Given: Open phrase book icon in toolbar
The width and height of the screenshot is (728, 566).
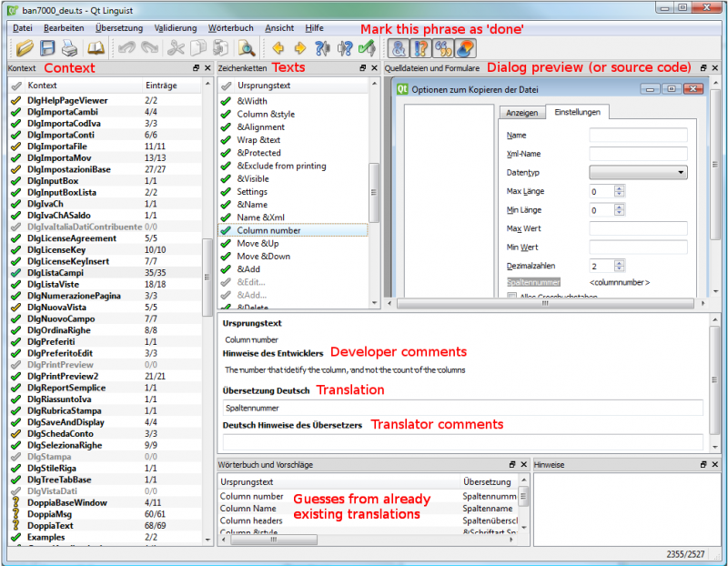Looking at the screenshot, I should click(x=96, y=48).
